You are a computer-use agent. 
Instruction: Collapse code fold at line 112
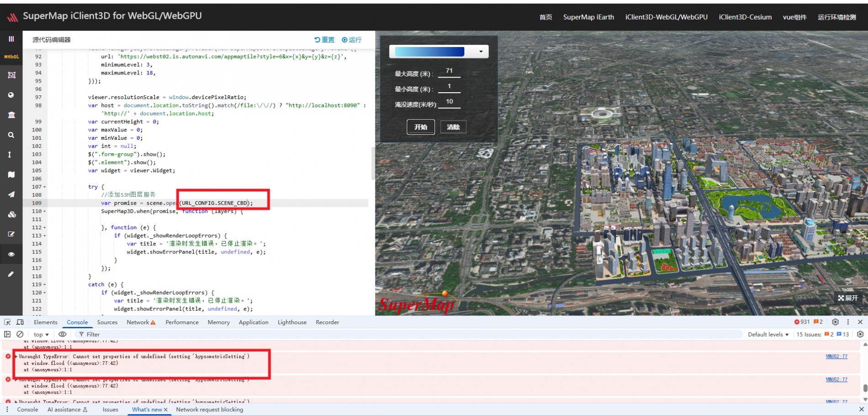[45, 227]
